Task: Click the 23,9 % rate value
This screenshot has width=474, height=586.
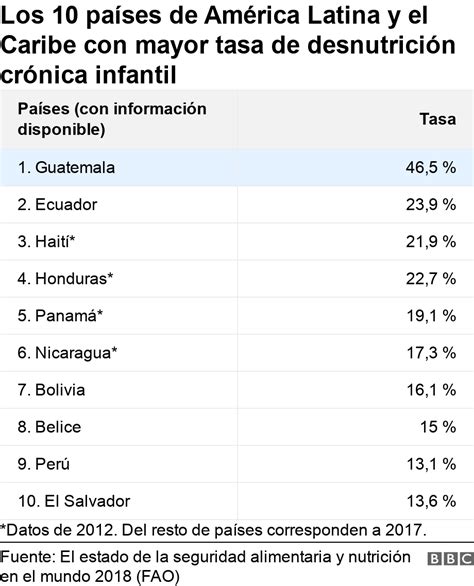Action: (431, 204)
